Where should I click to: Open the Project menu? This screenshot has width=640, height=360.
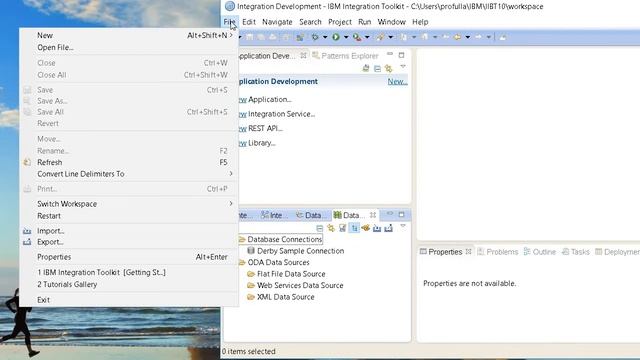[x=340, y=22]
